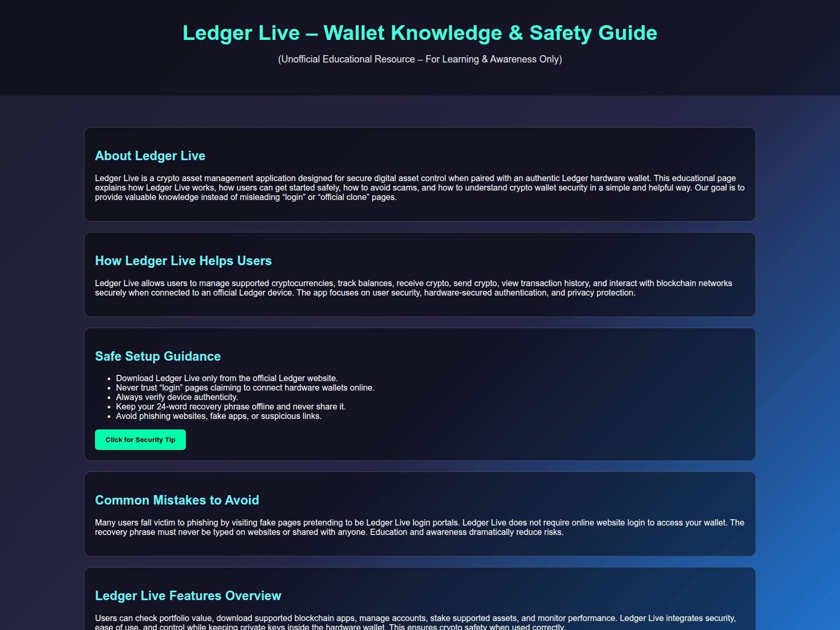Click the paragraph beginning 'Ledger Live allows users to manage'
The height and width of the screenshot is (630, 840).
click(x=414, y=288)
